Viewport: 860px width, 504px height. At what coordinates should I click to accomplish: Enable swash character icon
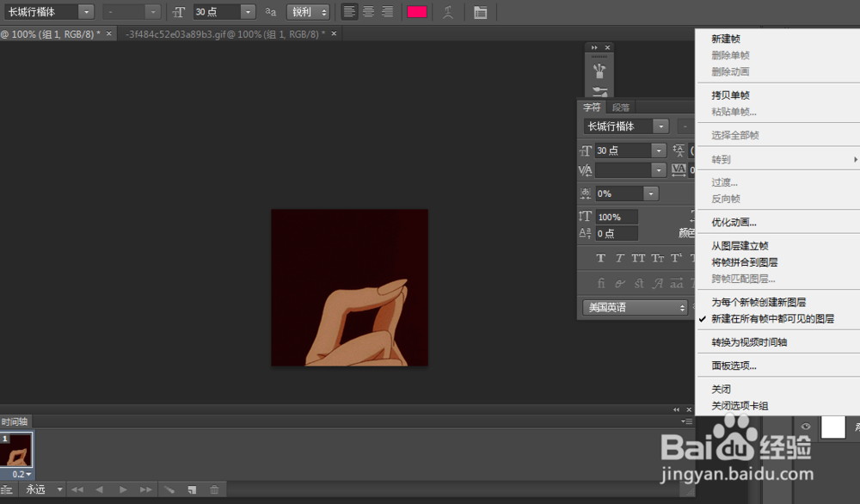(657, 283)
